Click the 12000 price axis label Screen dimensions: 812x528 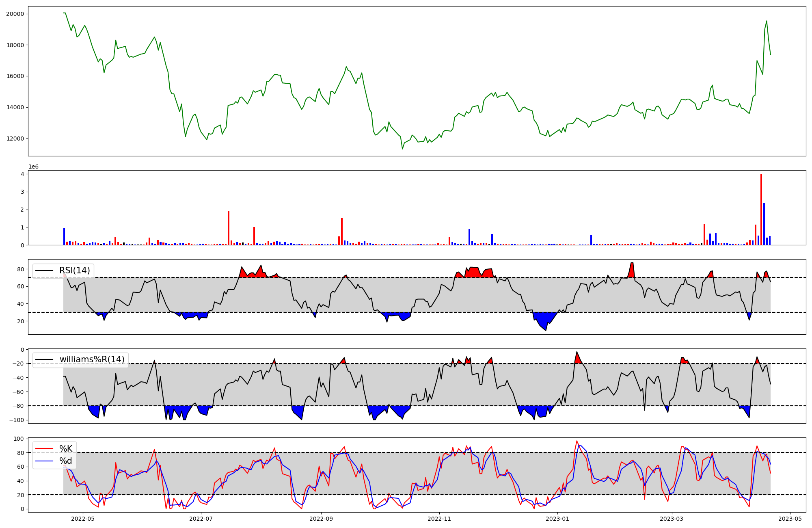tap(15, 138)
